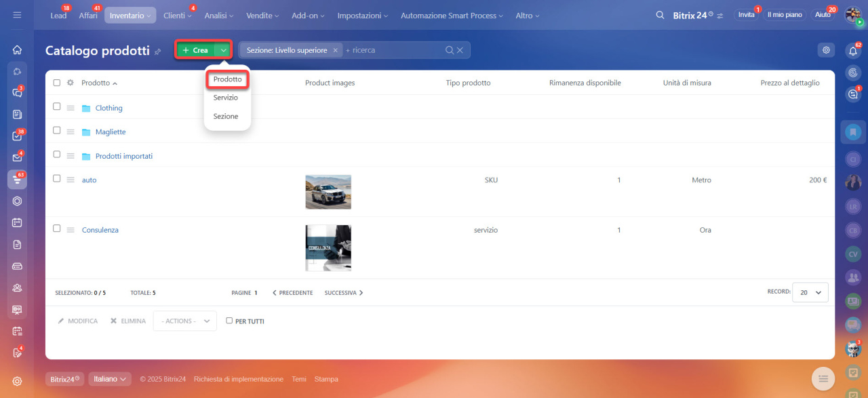Expand the Crea button dropdown arrow

pos(223,50)
